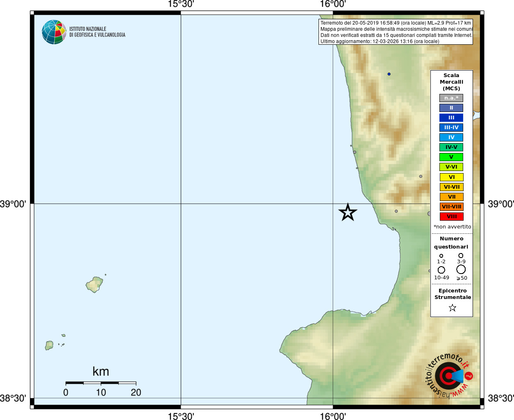Click the gray dot just east of epicenter
The image size is (514, 420).
(396, 211)
